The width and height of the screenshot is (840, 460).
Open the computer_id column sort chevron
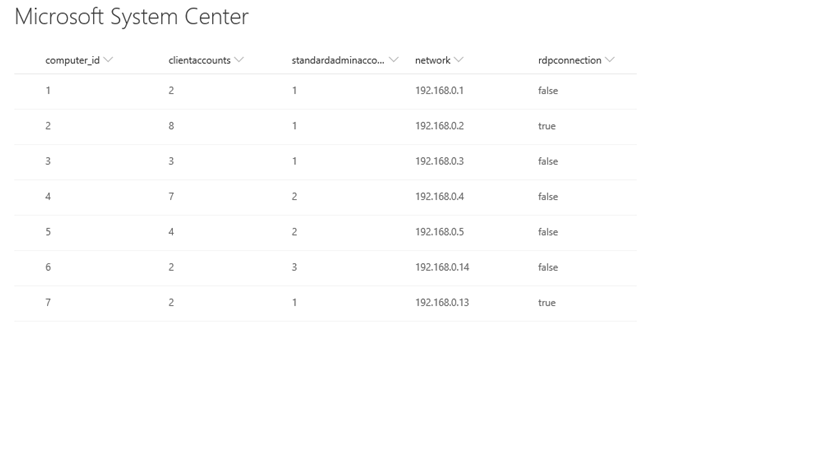[108, 60]
